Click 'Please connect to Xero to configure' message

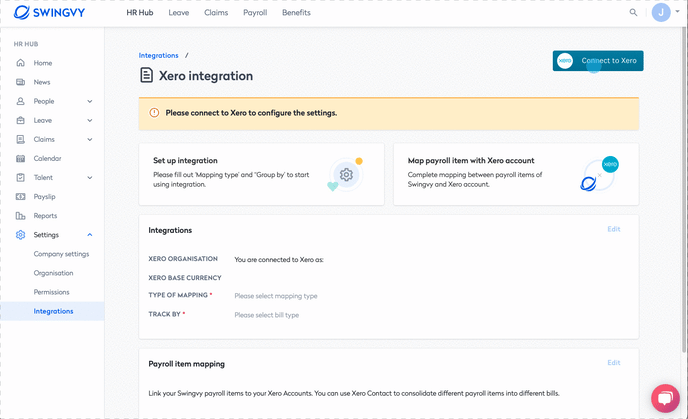coord(251,113)
